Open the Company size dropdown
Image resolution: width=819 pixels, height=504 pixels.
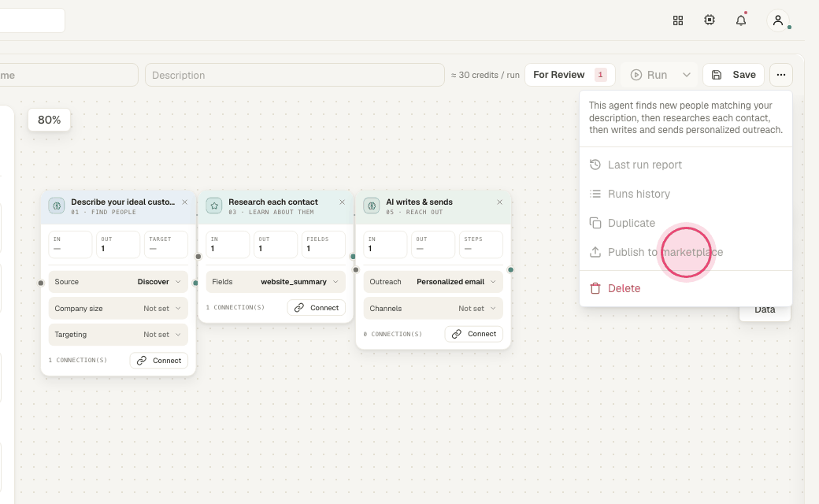click(x=118, y=308)
